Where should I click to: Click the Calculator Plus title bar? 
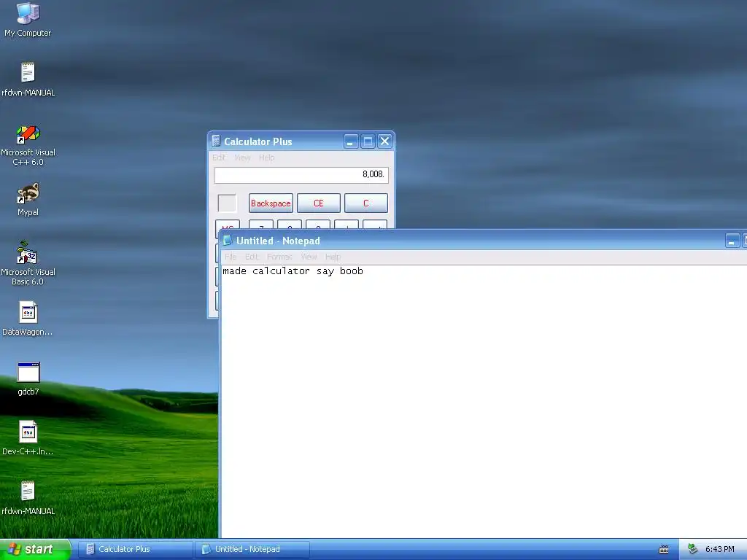coord(301,141)
